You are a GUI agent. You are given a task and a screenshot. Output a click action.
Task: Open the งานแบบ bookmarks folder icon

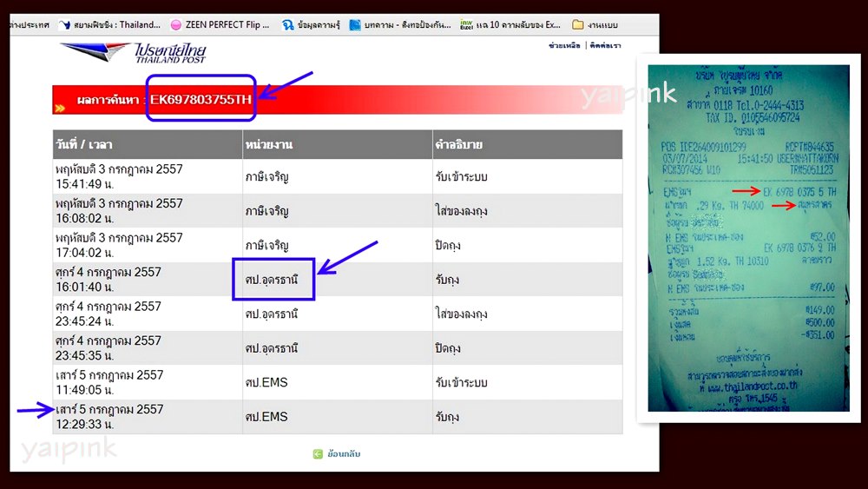[578, 25]
